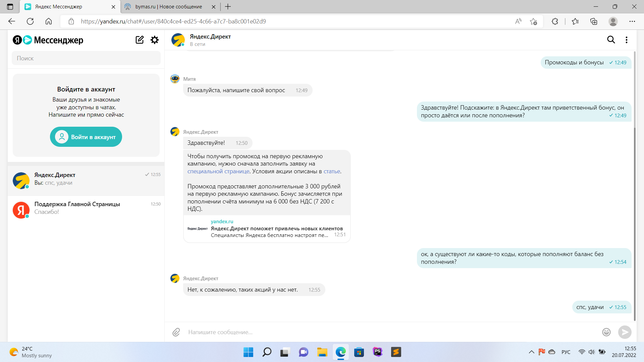Switch to bymas.ru Новое сообщение tab
The height and width of the screenshot is (362, 644).
[169, 7]
